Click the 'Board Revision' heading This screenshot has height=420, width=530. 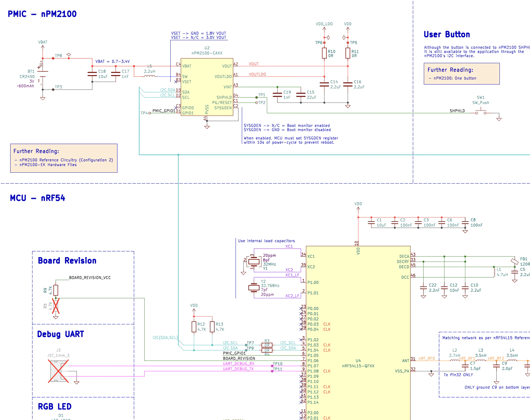67,260
